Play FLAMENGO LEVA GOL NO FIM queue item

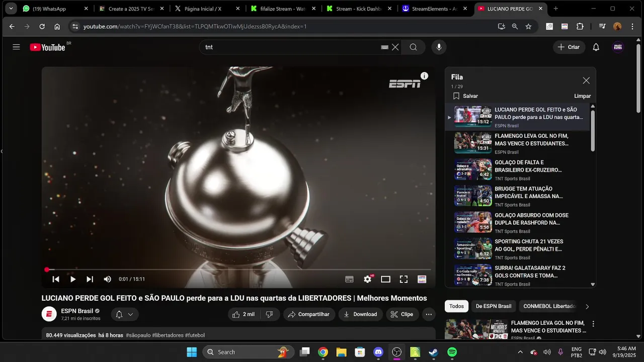click(x=518, y=143)
